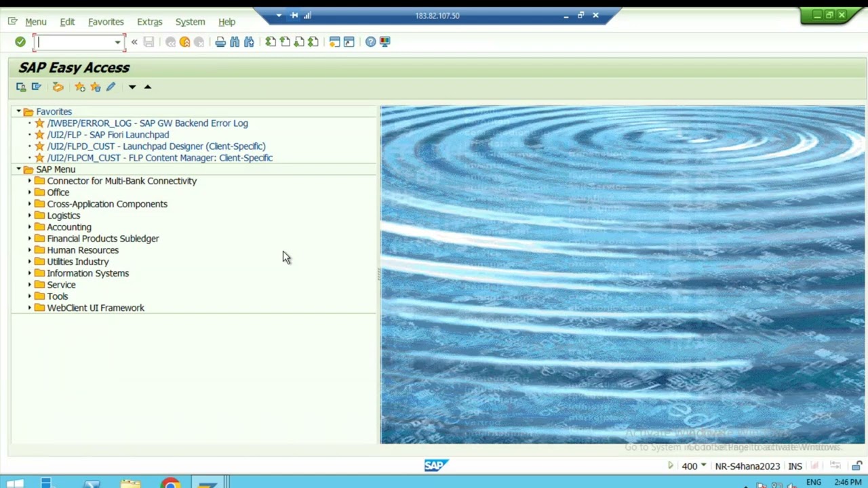Click the SAP window menu icon left of Menu
This screenshot has height=488, width=868.
click(12, 22)
